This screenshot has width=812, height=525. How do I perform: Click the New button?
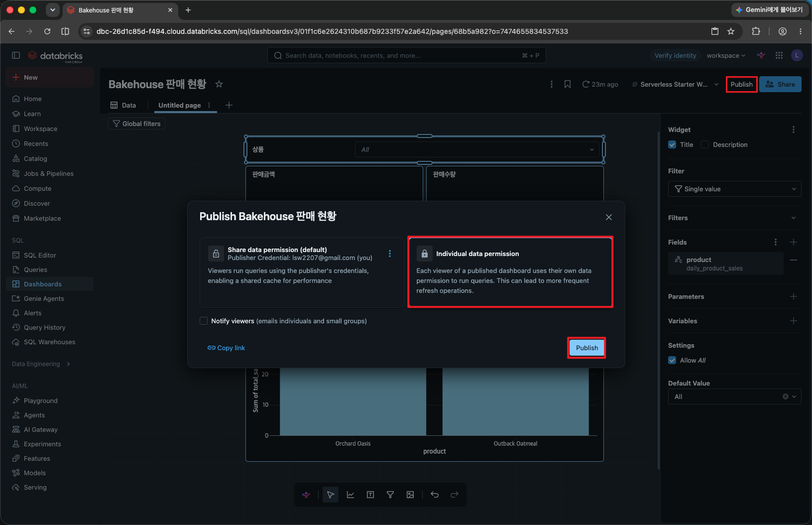point(49,77)
